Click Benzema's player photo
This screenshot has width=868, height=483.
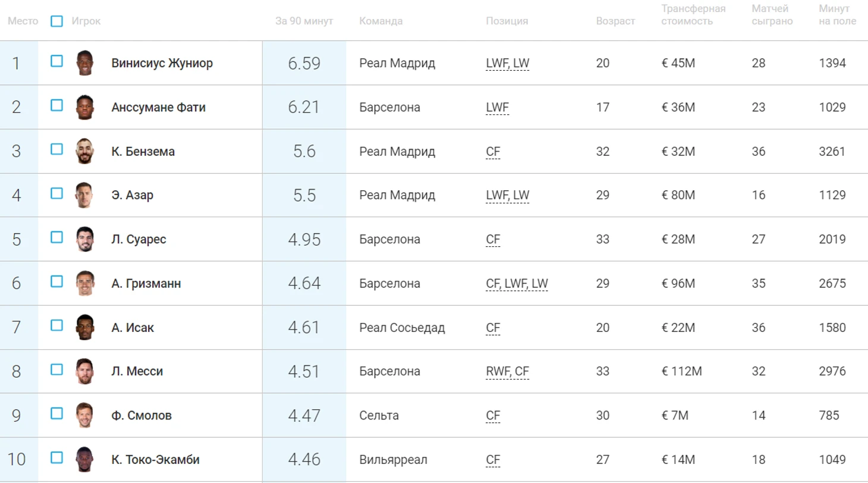click(x=86, y=151)
